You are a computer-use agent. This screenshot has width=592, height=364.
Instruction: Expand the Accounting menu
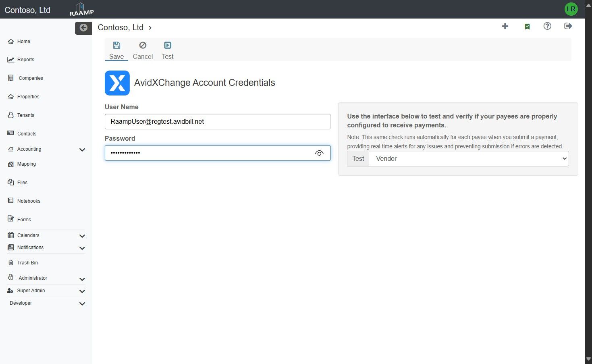coord(82,150)
